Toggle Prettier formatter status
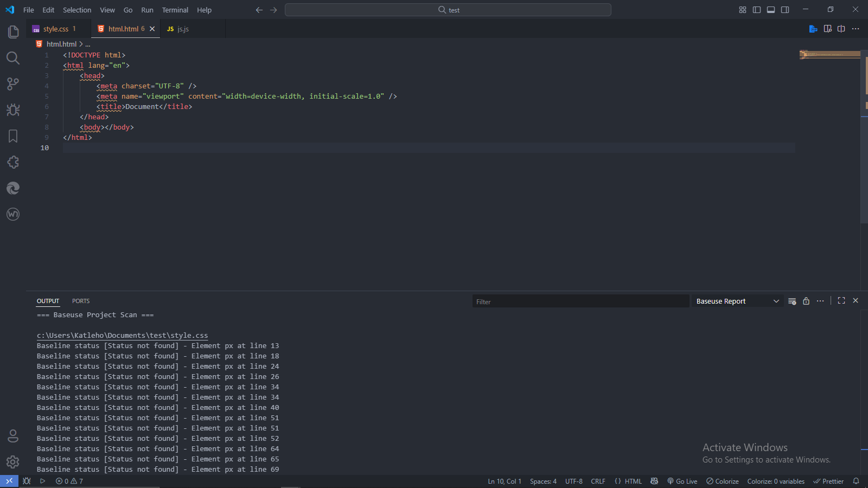The height and width of the screenshot is (488, 868). [x=828, y=481]
